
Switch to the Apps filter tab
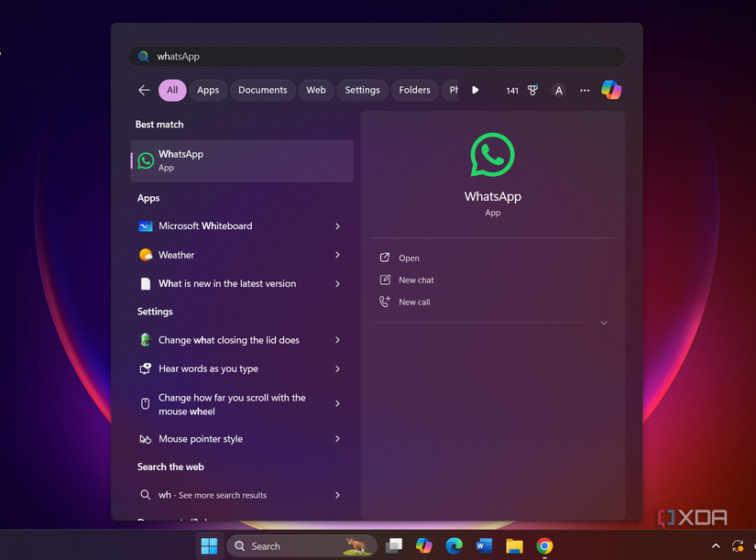coord(208,90)
